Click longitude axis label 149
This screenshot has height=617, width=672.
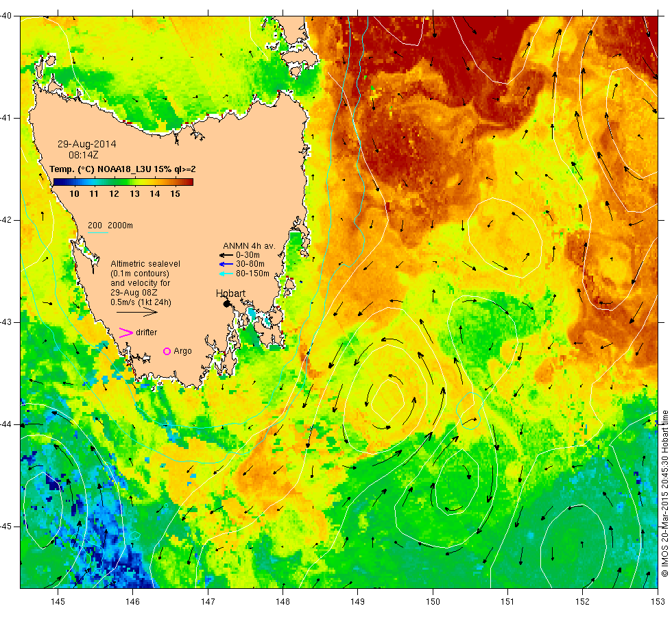click(x=357, y=602)
